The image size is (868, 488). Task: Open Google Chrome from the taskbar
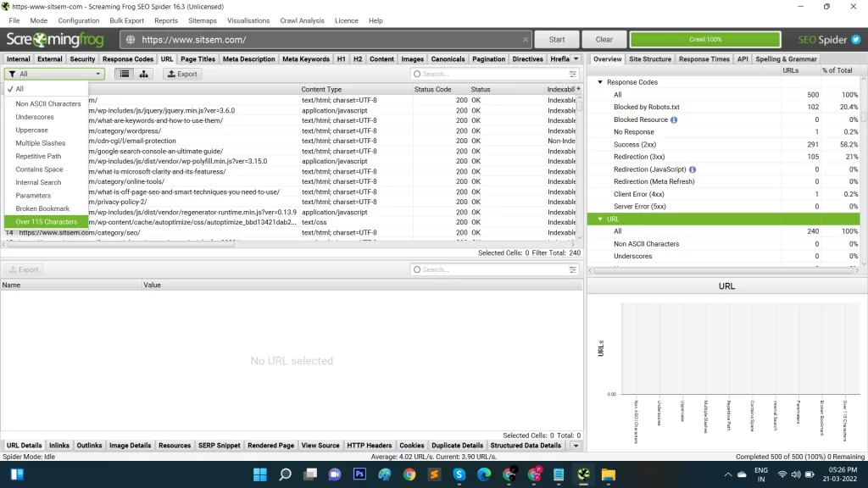409,474
